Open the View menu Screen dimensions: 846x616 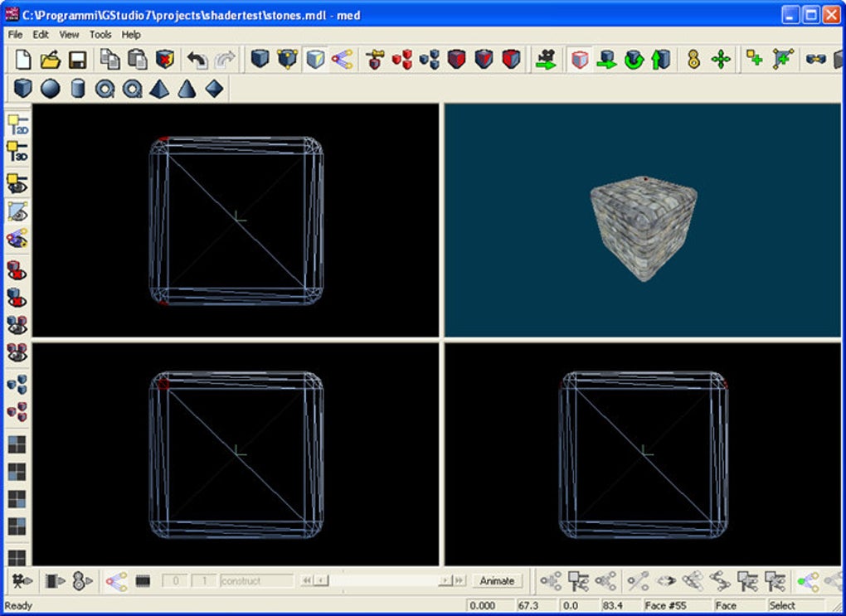click(69, 35)
